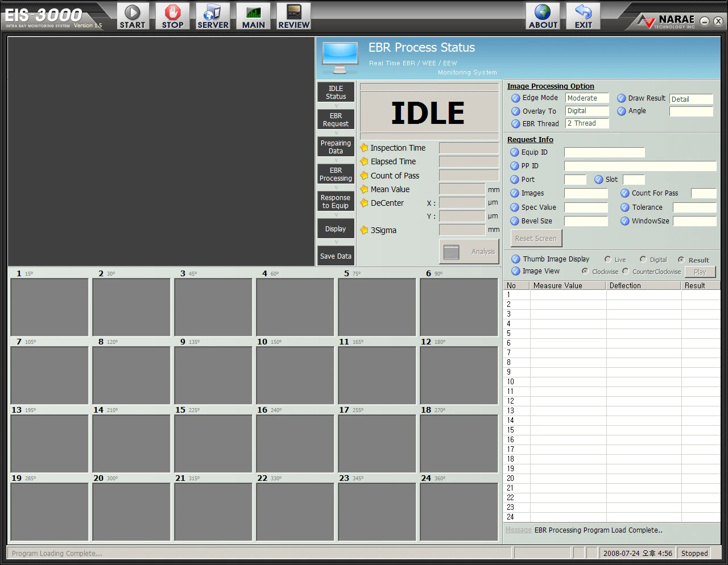Click the Display step
728x565 pixels.
336,229
